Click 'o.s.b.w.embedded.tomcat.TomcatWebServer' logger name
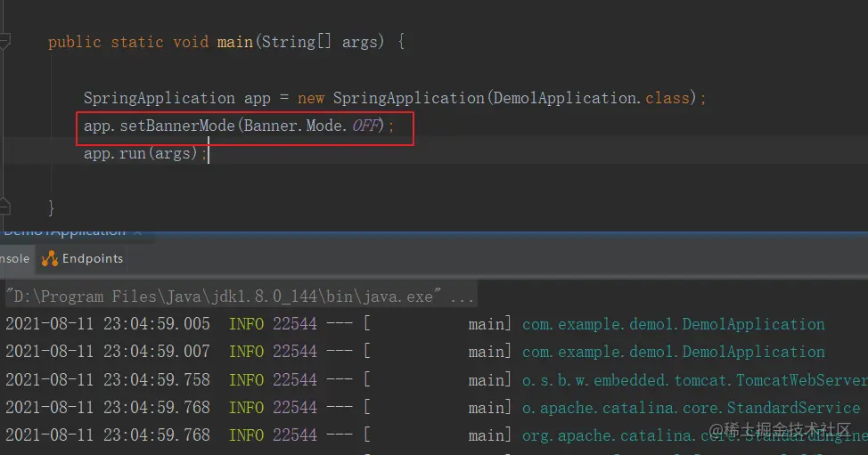Screen dimensions: 868x455 [695, 380]
